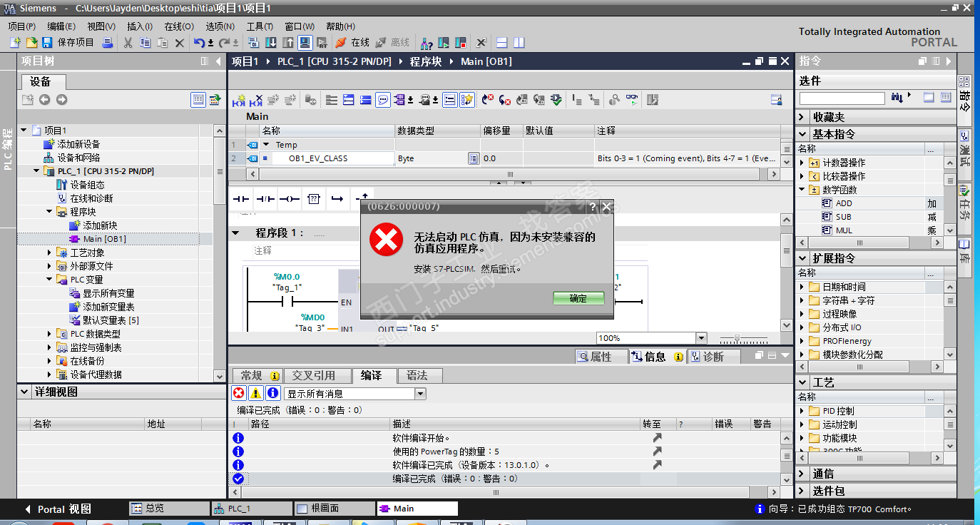The image size is (980, 525).
Task: Click the copy icon in the toolbar
Action: point(146,43)
